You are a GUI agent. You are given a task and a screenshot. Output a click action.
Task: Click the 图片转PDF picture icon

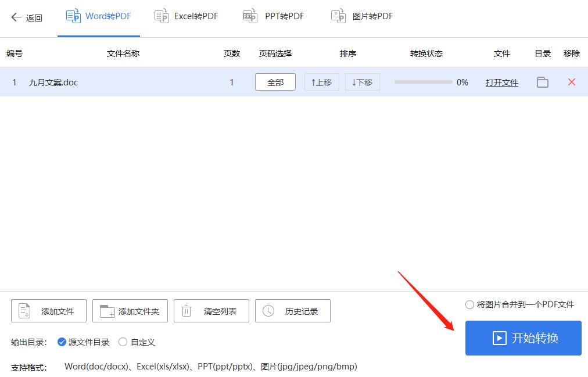tap(338, 16)
